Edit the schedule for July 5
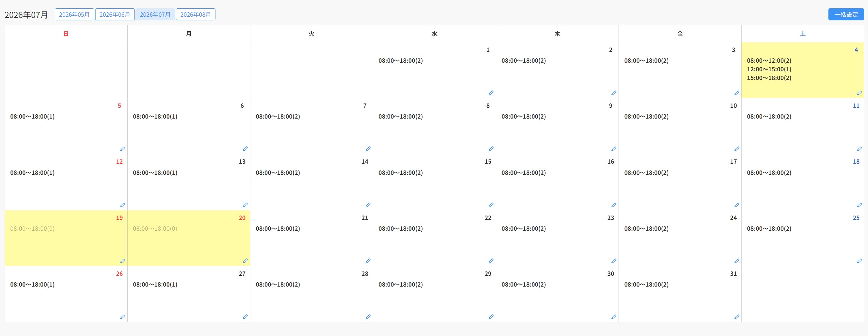 (x=123, y=149)
